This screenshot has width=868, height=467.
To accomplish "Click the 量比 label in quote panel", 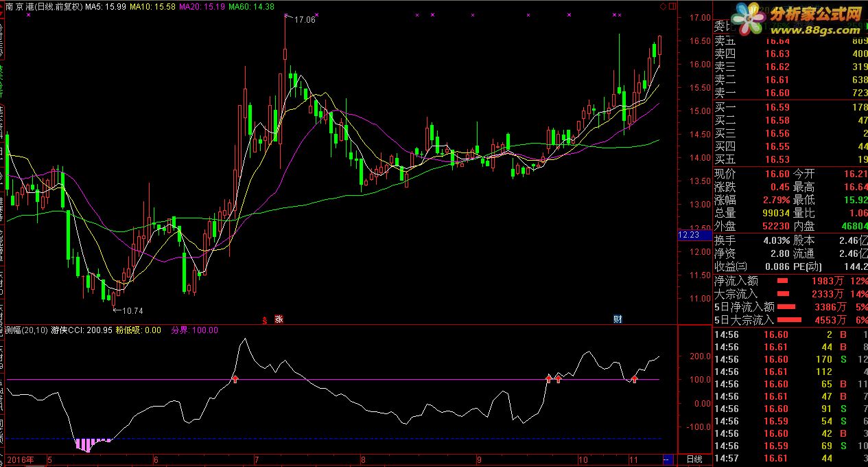I will click(804, 213).
